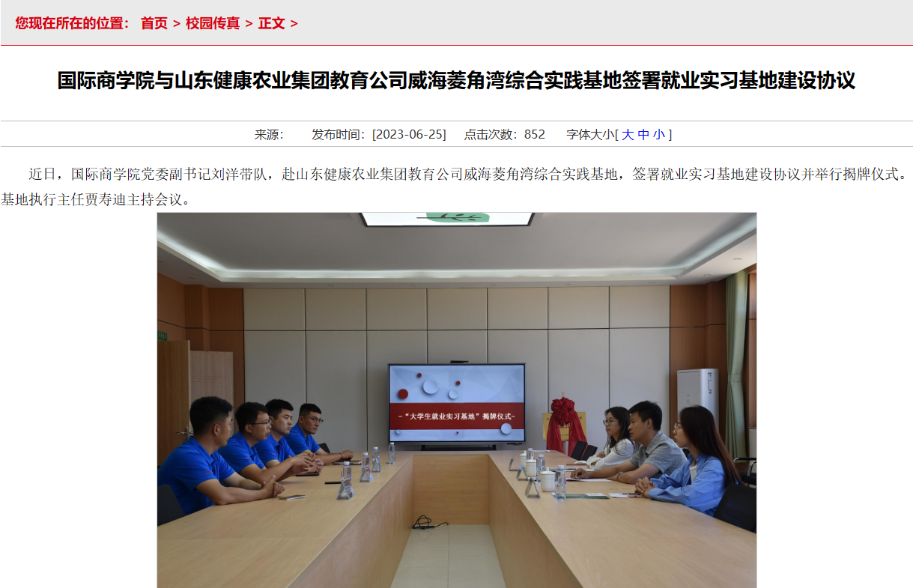The image size is (913, 588).
Task: Select the 正文 breadcrumb item
Action: coord(272,23)
